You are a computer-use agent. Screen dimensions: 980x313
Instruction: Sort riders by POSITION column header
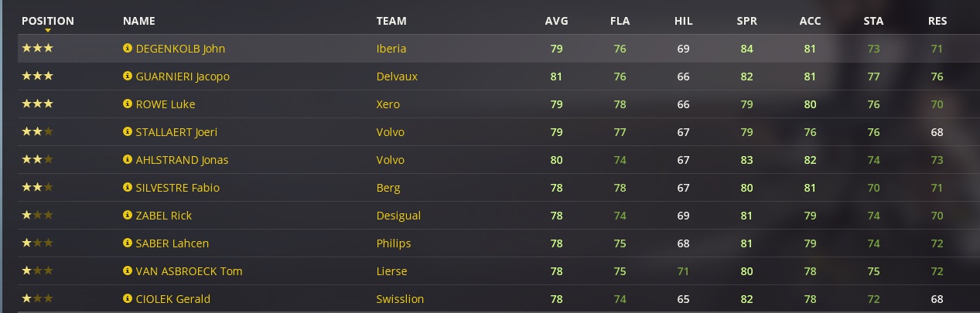coord(48,21)
